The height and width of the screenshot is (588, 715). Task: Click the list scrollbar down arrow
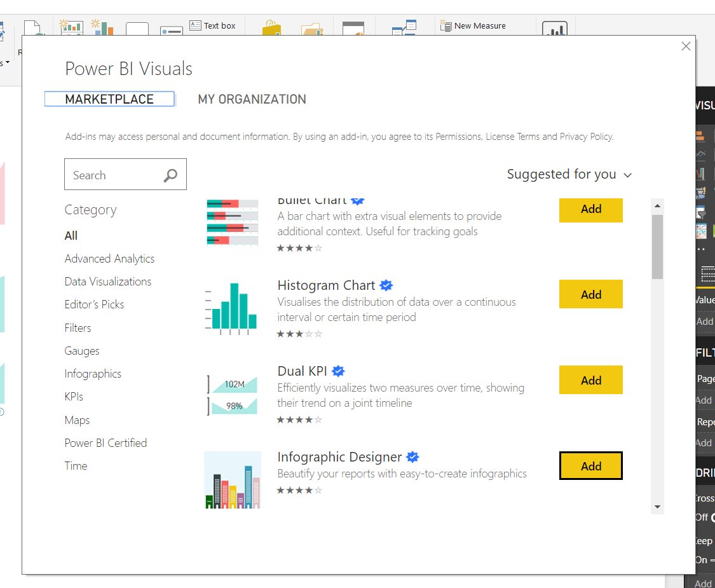(x=657, y=507)
